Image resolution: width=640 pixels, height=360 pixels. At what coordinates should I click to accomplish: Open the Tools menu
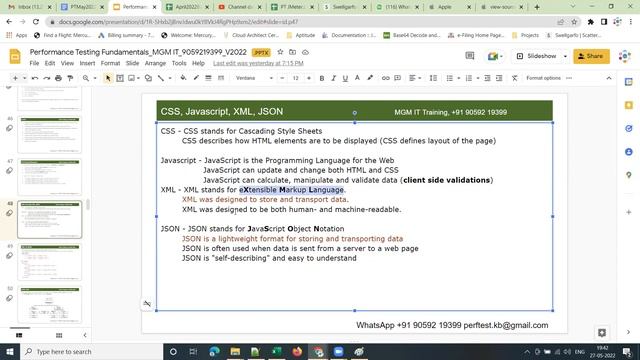point(179,63)
